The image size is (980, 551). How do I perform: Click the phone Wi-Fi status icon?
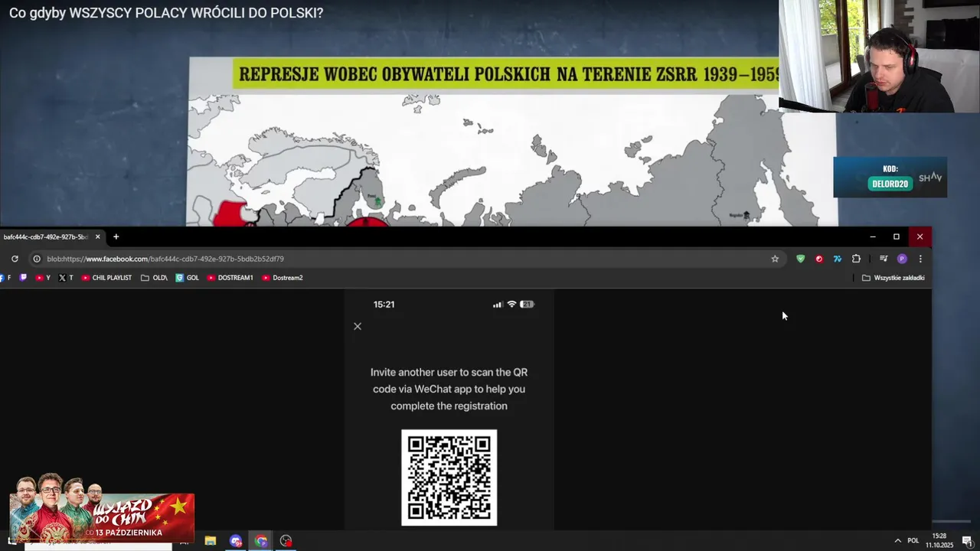(x=512, y=305)
